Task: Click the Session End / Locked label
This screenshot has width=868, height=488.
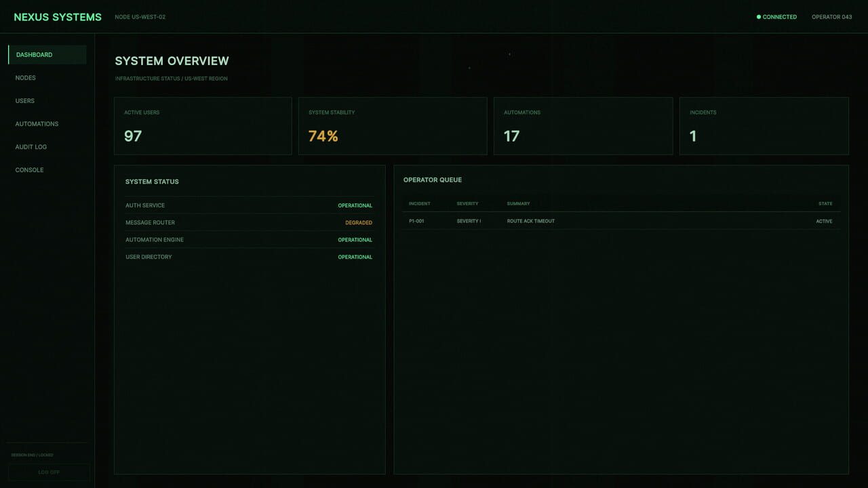Action: pyautogui.click(x=32, y=455)
